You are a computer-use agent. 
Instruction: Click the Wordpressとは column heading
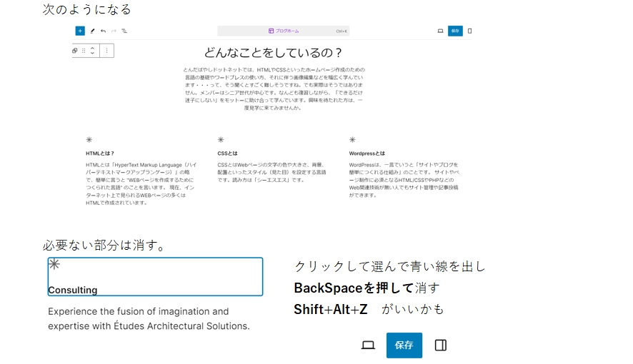[367, 153]
